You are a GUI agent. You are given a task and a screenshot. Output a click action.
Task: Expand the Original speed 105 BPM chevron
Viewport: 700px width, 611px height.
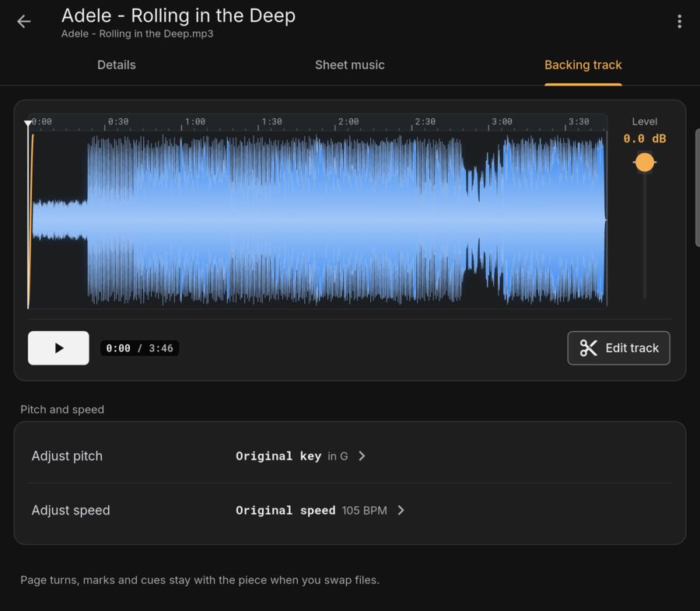pos(401,510)
